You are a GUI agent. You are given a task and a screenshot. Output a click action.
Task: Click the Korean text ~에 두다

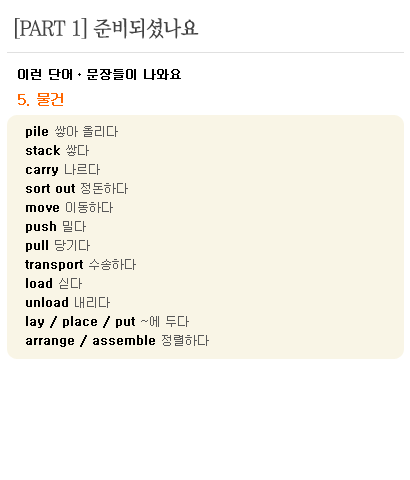pyautogui.click(x=165, y=322)
